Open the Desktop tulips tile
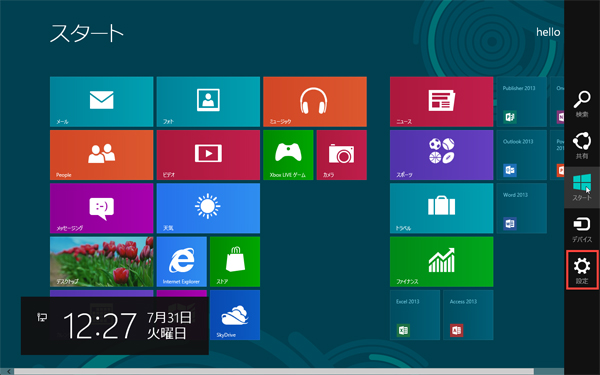Viewport: 600px width, 375px height. click(x=101, y=262)
